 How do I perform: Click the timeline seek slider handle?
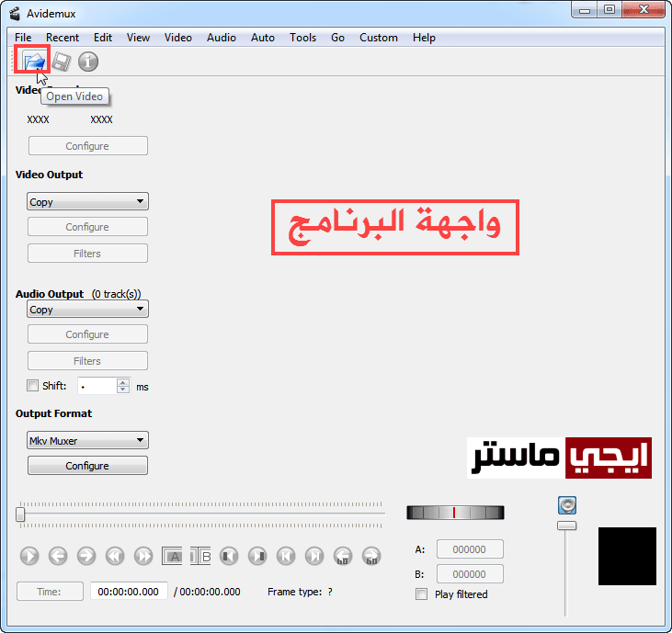pos(20,514)
